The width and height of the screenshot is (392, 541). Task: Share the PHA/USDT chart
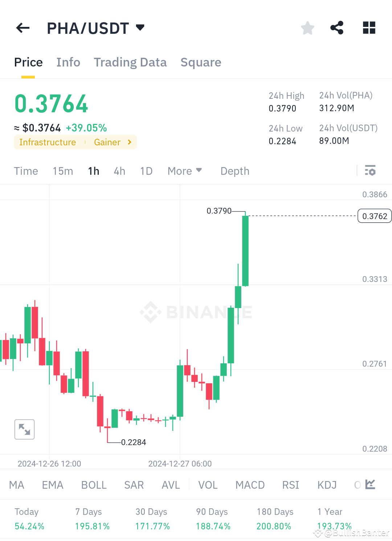click(x=337, y=27)
